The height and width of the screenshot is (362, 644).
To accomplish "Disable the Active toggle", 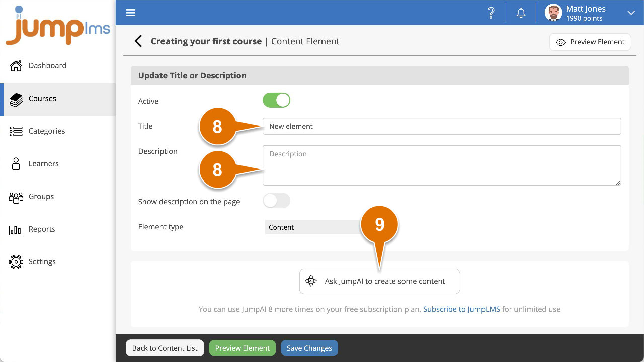I will [276, 100].
